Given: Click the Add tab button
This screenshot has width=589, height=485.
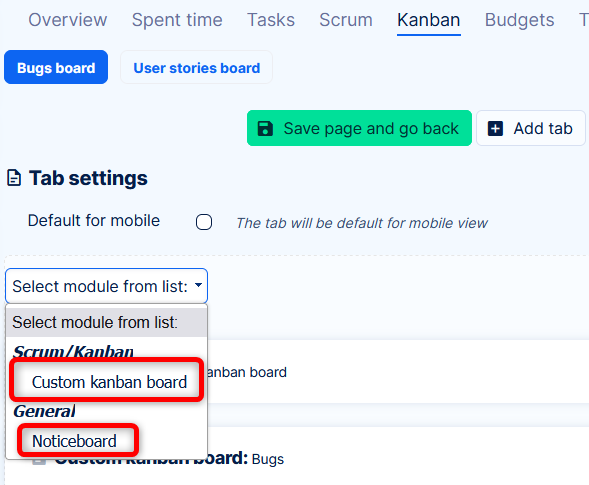Looking at the screenshot, I should [x=531, y=128].
